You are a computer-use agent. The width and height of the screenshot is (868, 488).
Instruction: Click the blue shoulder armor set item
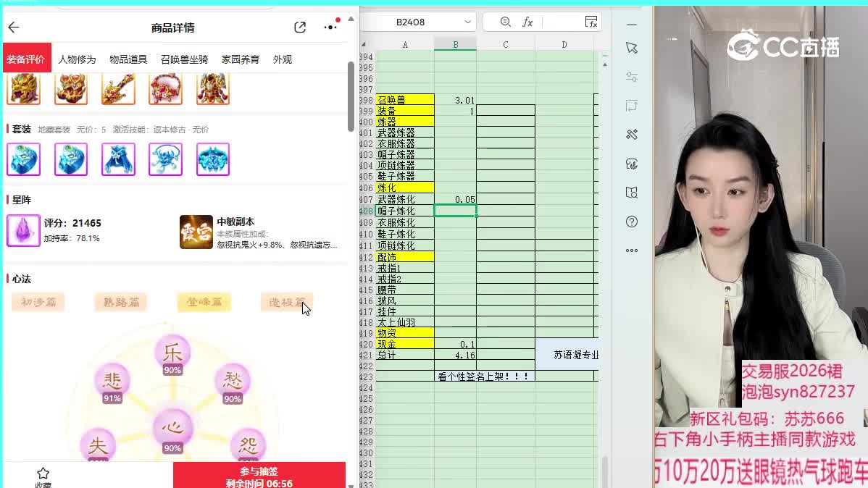(212, 159)
